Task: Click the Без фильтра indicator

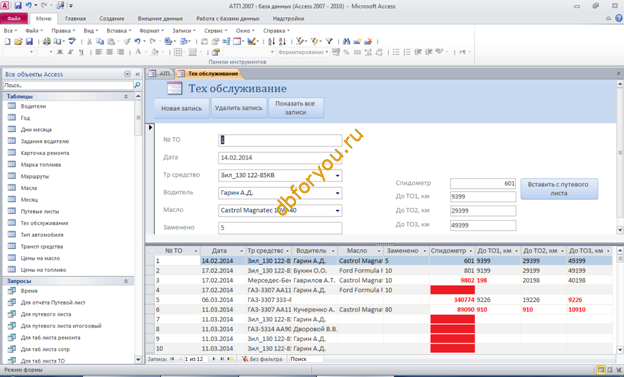Action: coord(262,359)
